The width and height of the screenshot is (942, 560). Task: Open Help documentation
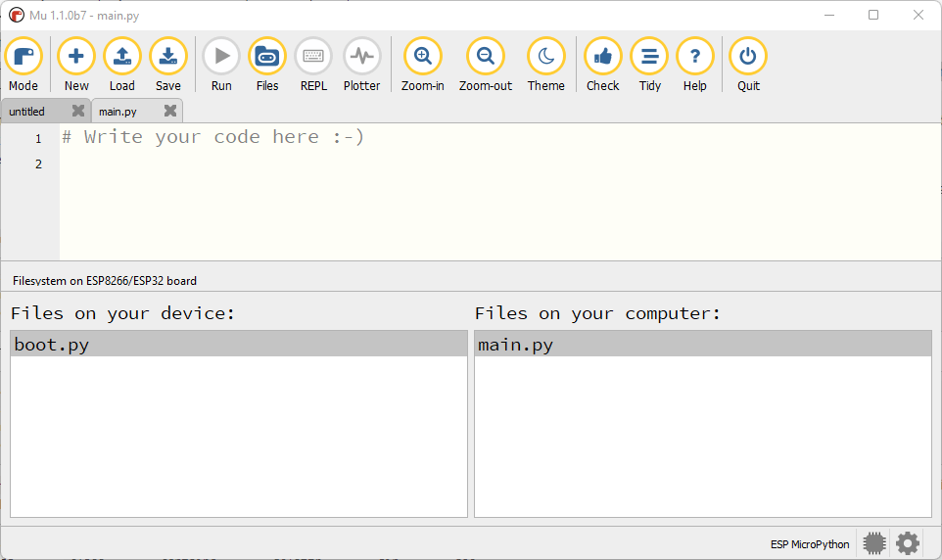[695, 65]
